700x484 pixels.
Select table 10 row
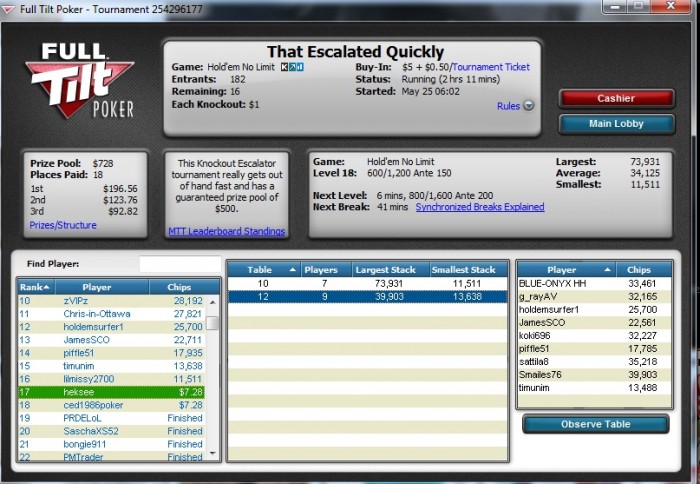pyautogui.click(x=367, y=284)
